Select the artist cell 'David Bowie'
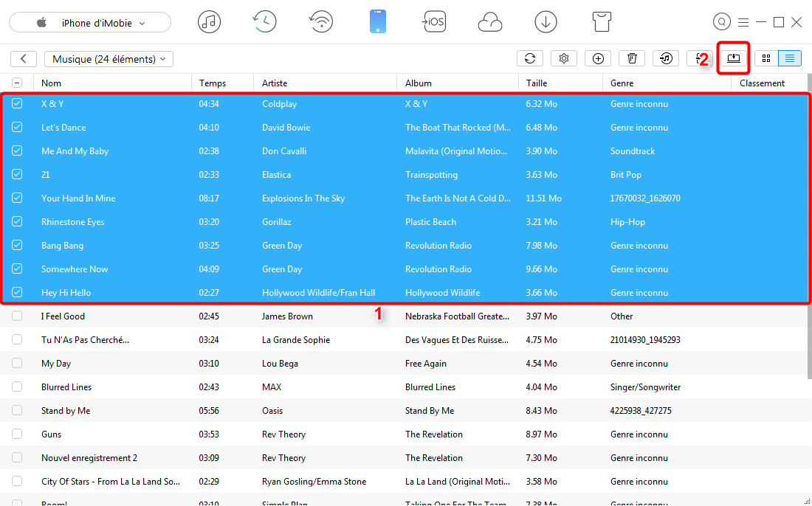This screenshot has height=506, width=812. pos(286,128)
